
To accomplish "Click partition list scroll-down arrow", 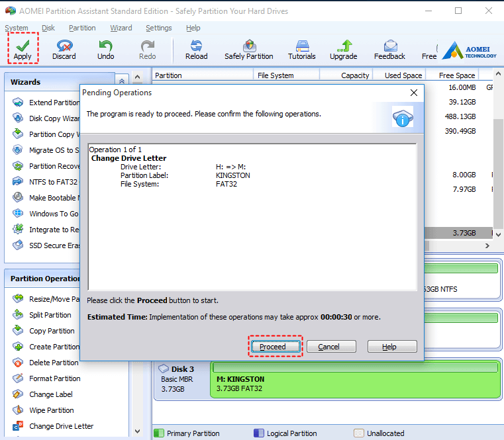I will point(498,234).
